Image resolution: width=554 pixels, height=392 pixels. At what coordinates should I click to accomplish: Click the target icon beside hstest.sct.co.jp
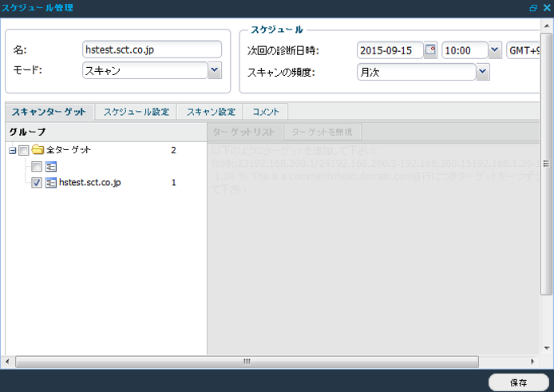pos(51,182)
